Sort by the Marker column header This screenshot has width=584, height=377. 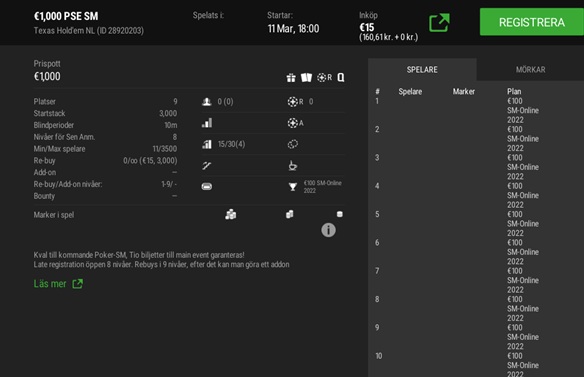click(x=464, y=92)
